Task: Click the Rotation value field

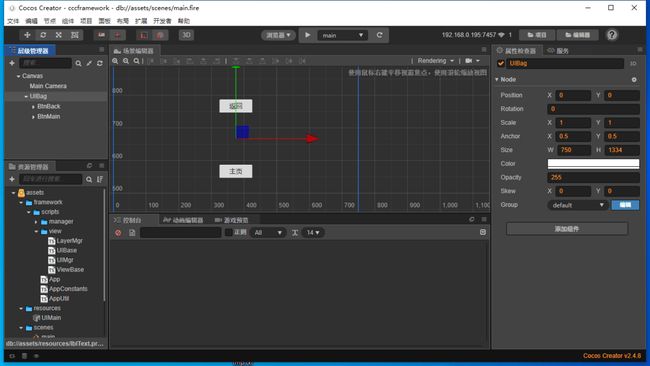Action: (x=593, y=109)
